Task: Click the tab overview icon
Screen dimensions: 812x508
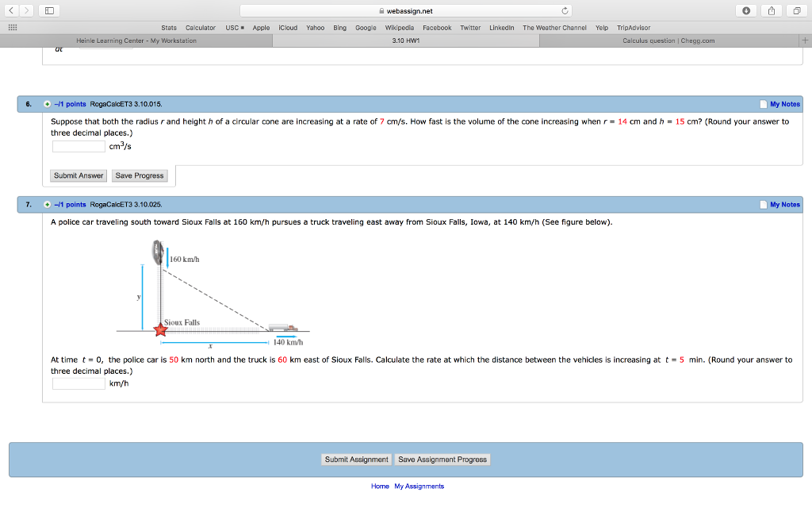Action: tap(798, 10)
